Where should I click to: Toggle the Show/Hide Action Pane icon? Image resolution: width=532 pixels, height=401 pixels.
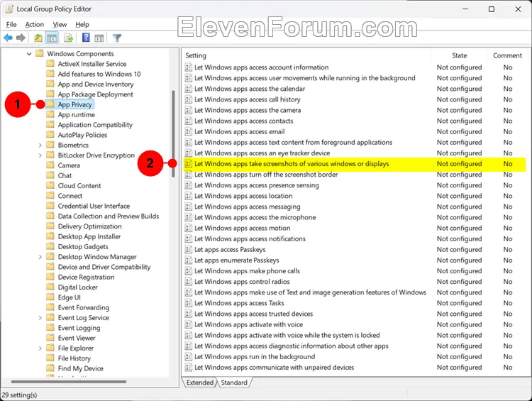tap(99, 38)
